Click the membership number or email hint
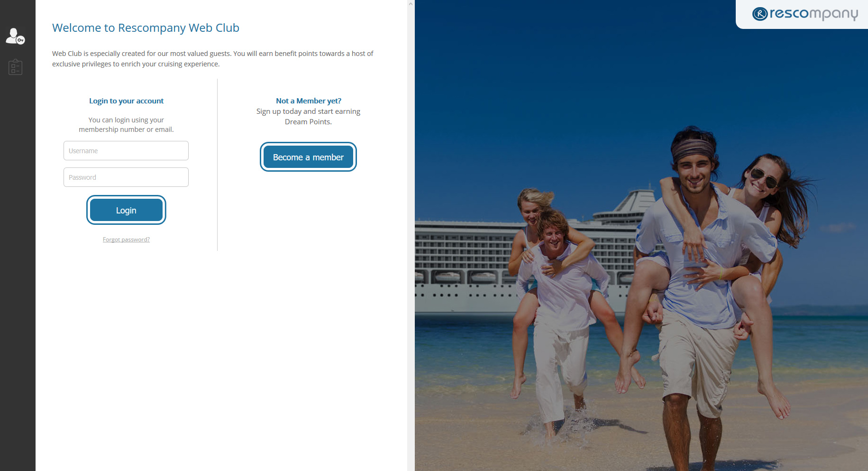Viewport: 868px width, 471px height. (x=126, y=125)
